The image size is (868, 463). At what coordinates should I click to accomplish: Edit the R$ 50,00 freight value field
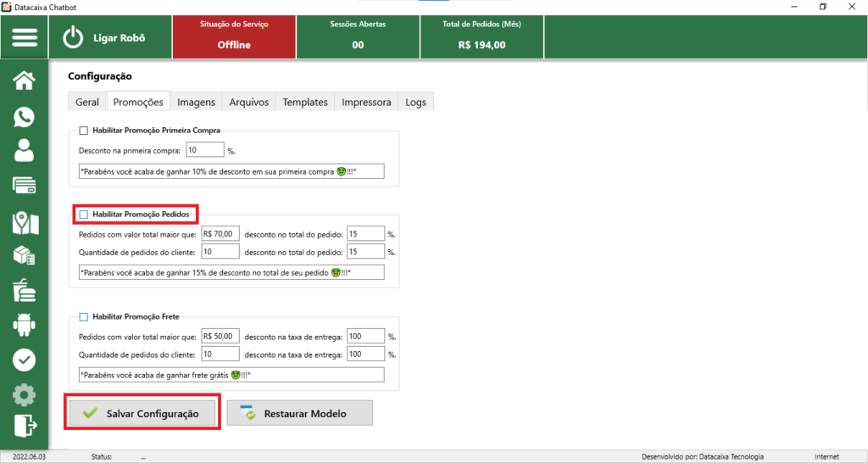(220, 336)
